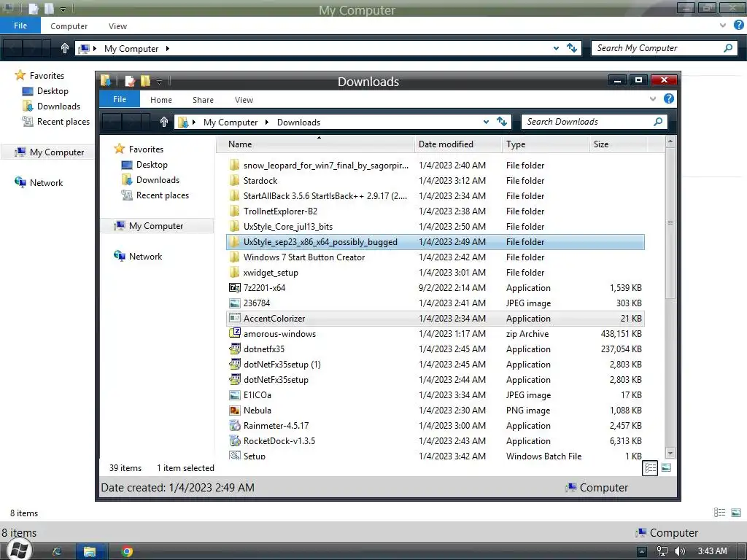This screenshot has height=560, width=747.
Task: Click the magnifier in Search Downloads
Action: pyautogui.click(x=658, y=122)
